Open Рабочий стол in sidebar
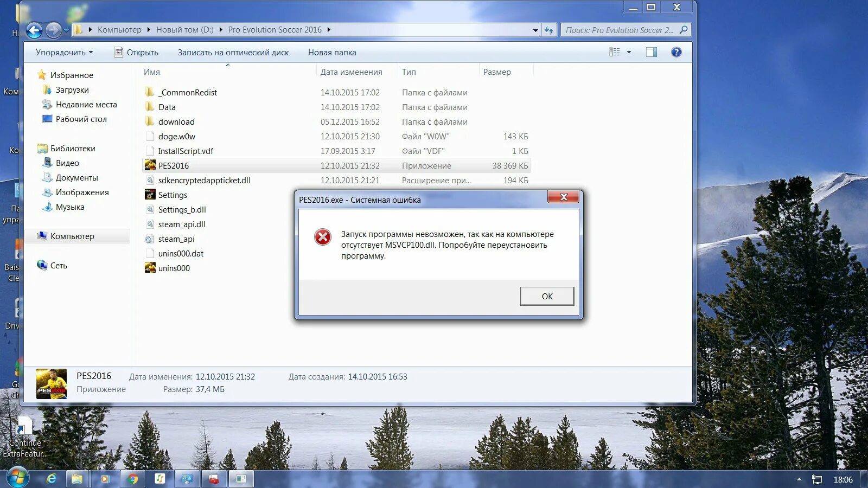This screenshot has width=868, height=488. click(x=81, y=119)
